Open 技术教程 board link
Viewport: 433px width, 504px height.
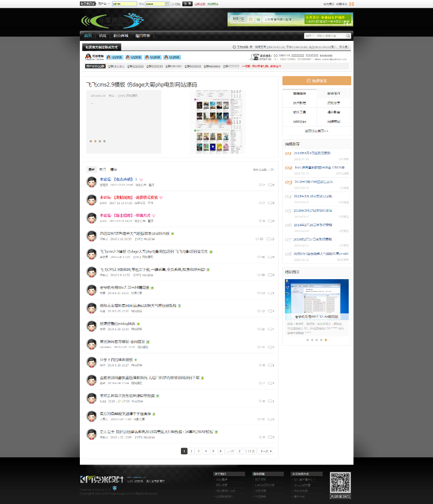tap(300, 103)
